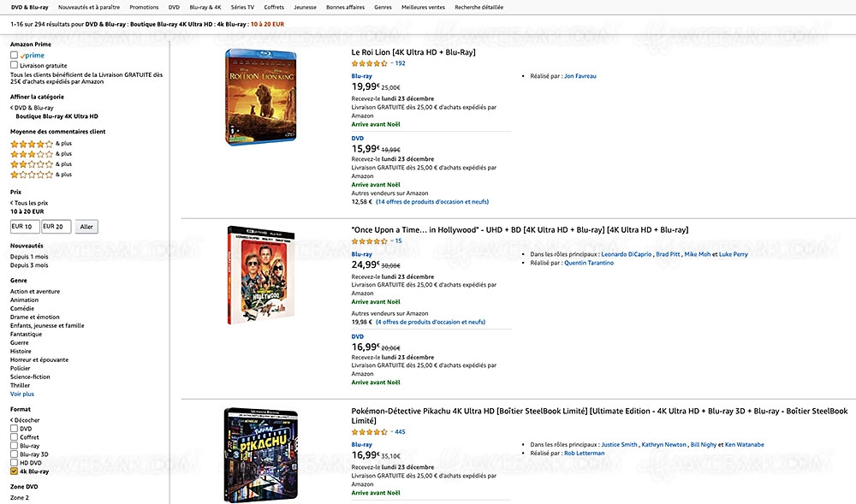856x504 pixels.
Task: Filter results by 2 stars et plus
Action: (34, 163)
